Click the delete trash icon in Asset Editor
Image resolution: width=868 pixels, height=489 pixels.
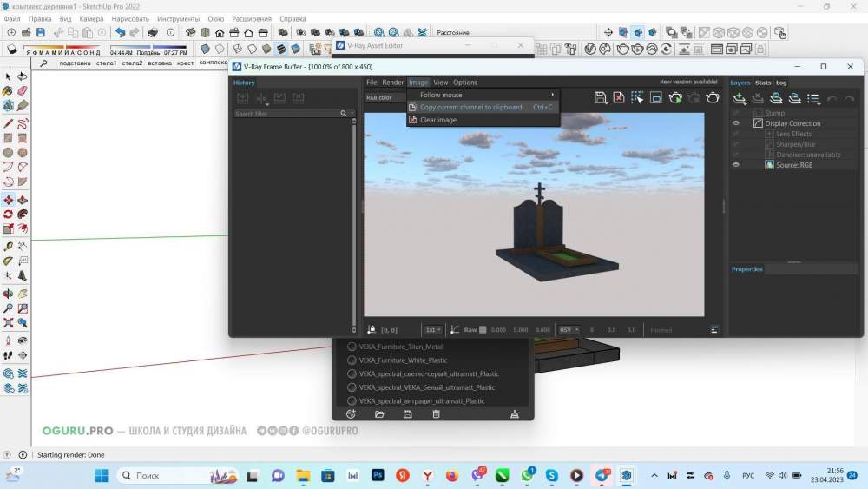436,414
